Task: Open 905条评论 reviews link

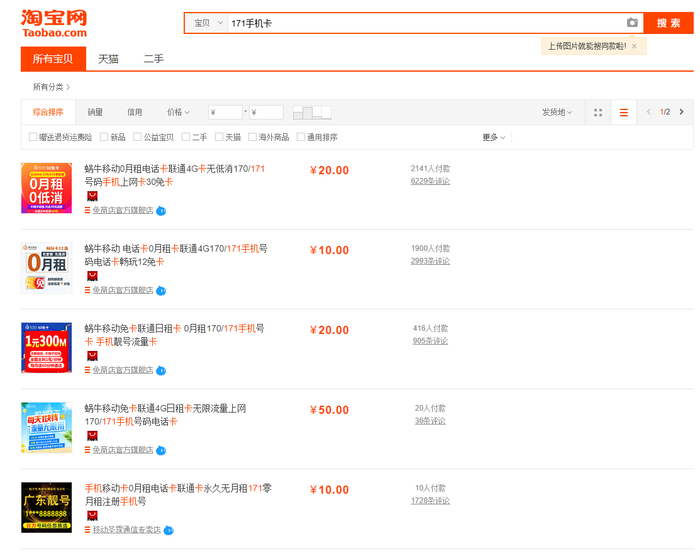Action: click(x=430, y=341)
